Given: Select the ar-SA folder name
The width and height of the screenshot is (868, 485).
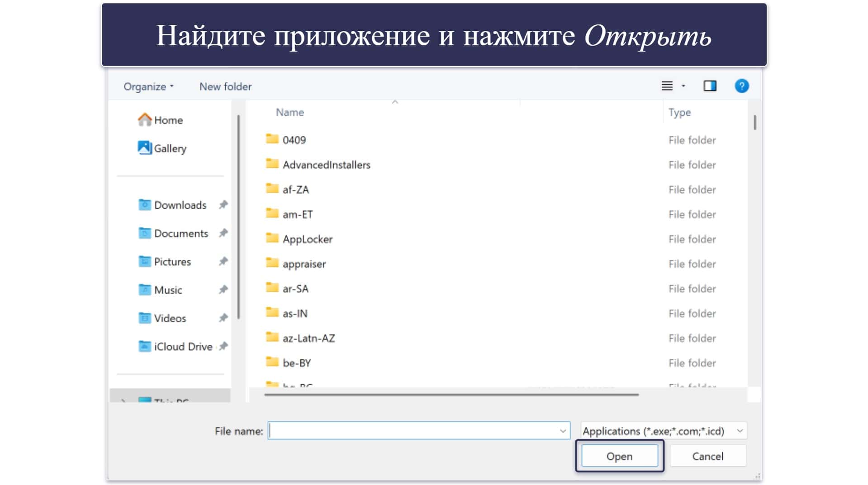Looking at the screenshot, I should [x=295, y=289].
